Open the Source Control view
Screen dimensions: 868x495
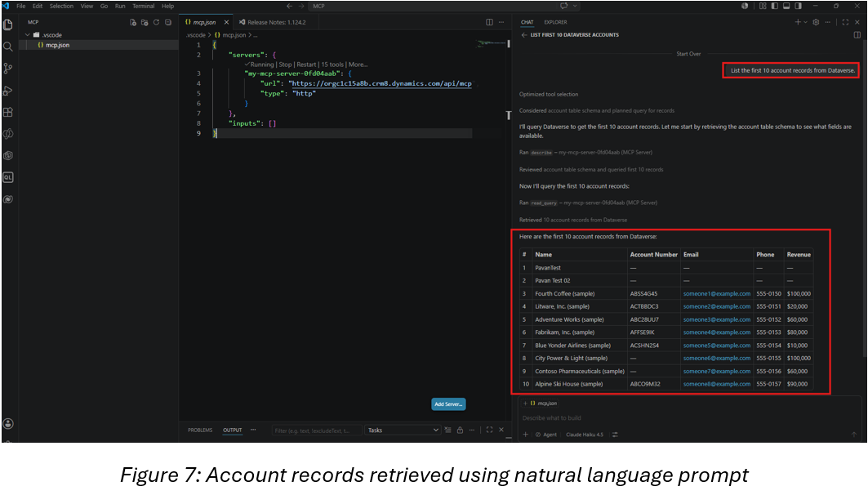(x=7, y=68)
